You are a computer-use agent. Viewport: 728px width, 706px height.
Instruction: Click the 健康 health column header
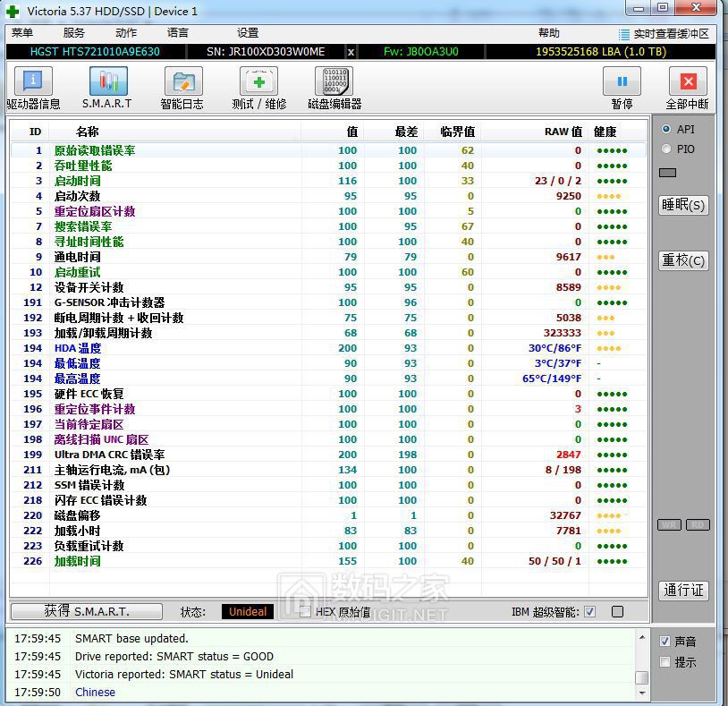click(605, 132)
